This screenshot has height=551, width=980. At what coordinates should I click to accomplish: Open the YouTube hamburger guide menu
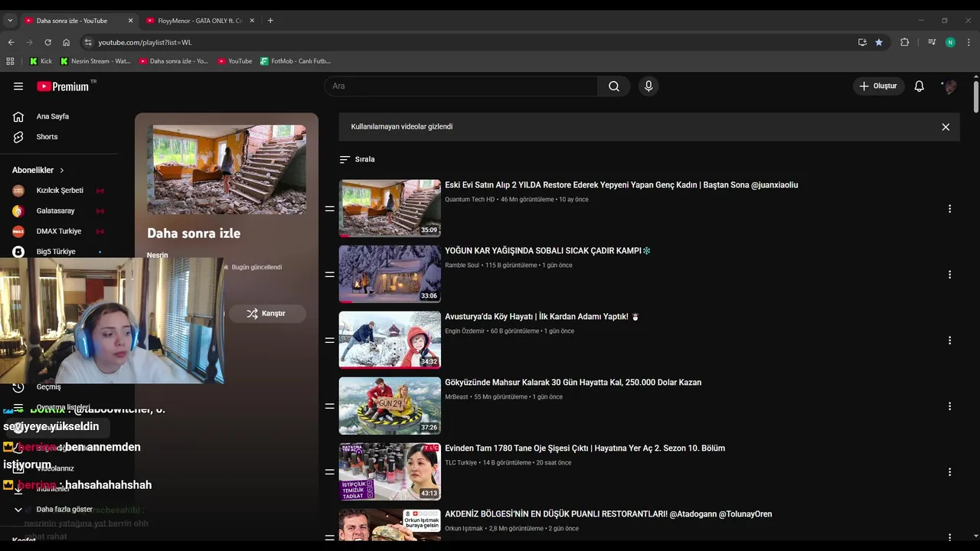18,86
